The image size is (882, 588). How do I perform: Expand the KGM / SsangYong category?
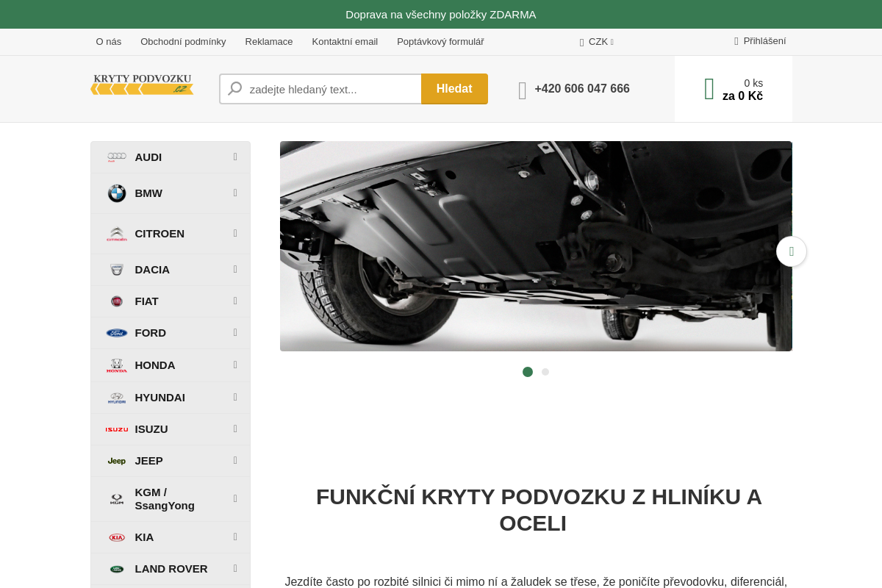coord(234,498)
